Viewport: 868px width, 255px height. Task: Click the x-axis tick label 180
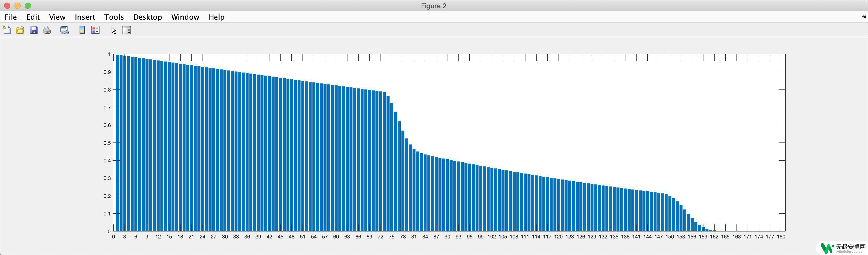pyautogui.click(x=781, y=237)
